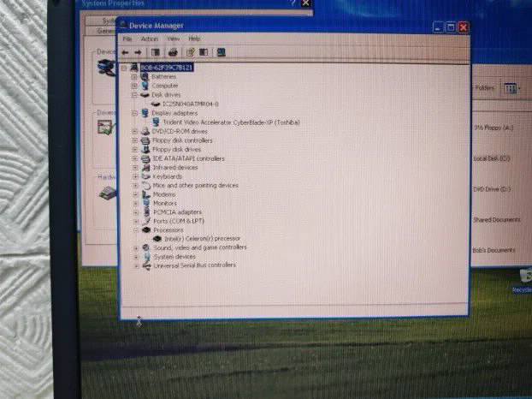Click the Computer category icon

click(x=145, y=86)
